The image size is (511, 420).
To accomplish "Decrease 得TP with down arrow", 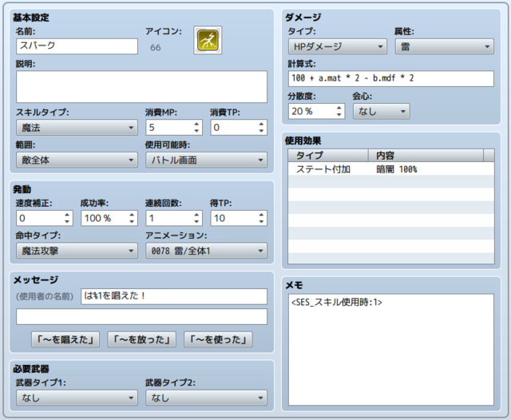I will pyautogui.click(x=261, y=221).
